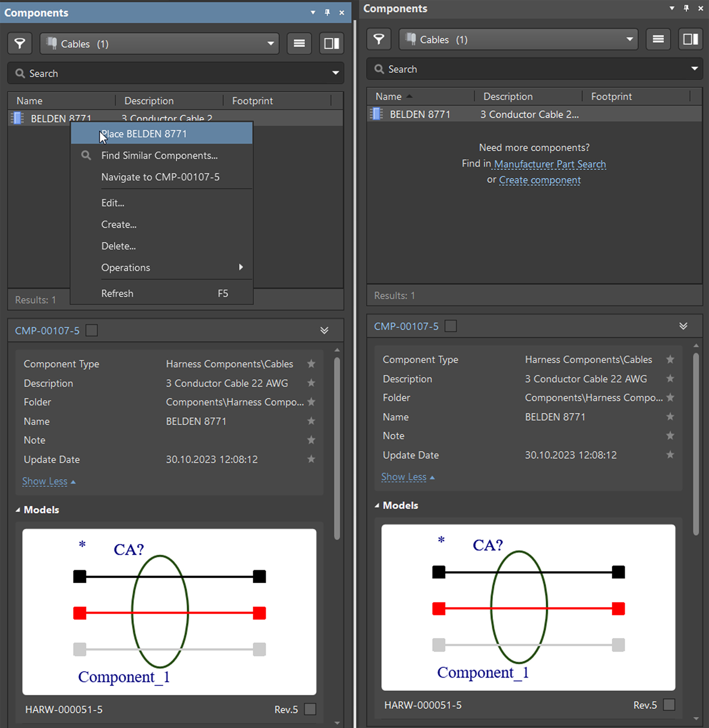Expand the search history dropdown in left panel
Viewport: 709px width, 728px height.
(x=336, y=73)
